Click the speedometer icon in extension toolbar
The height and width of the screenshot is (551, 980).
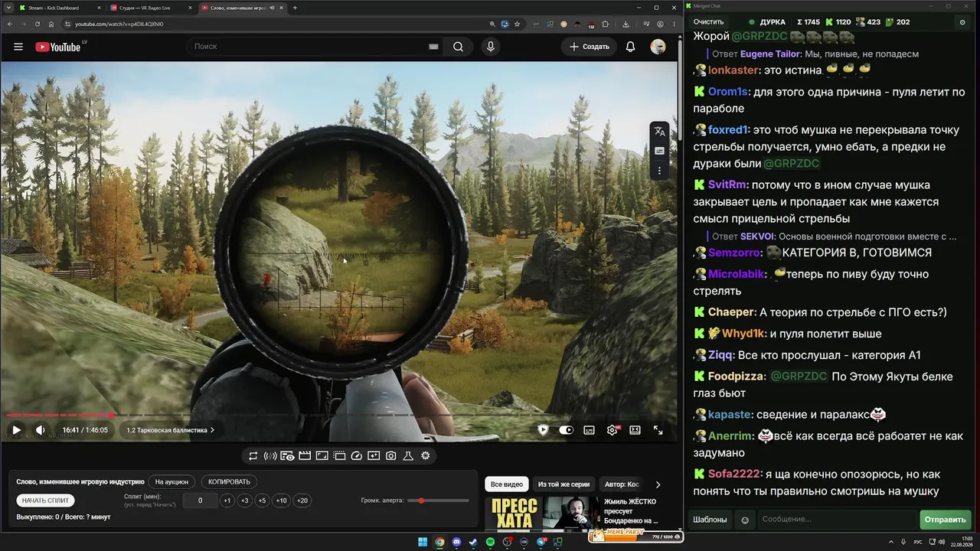[x=356, y=456]
